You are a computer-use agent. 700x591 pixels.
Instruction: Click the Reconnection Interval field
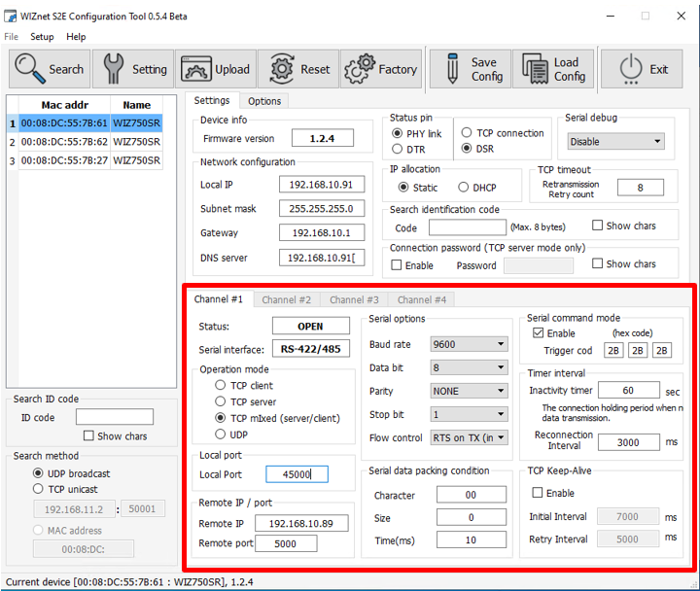click(x=629, y=442)
